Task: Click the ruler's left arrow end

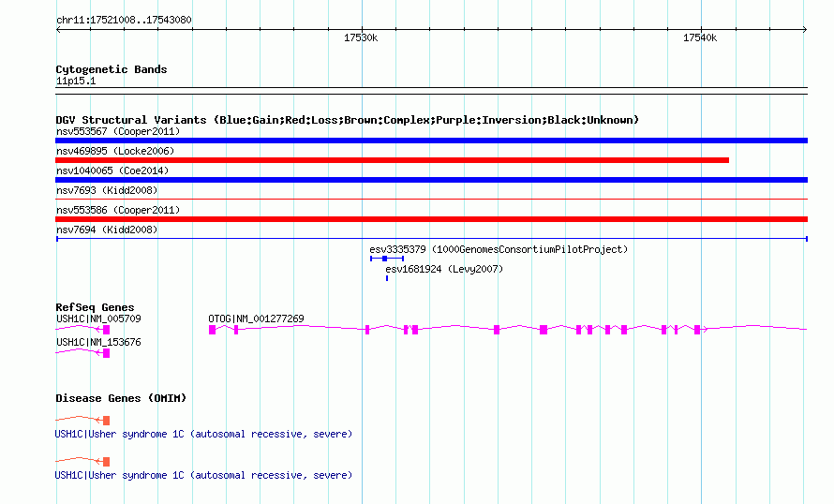Action: click(x=58, y=30)
